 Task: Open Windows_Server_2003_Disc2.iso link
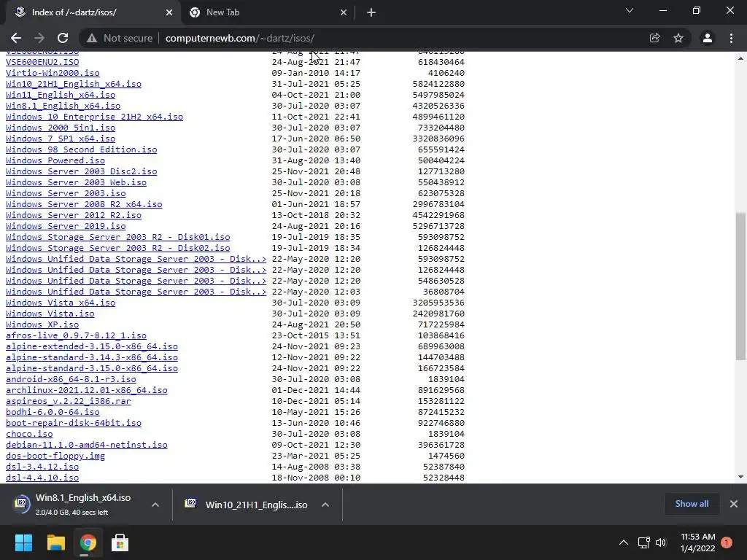point(82,171)
